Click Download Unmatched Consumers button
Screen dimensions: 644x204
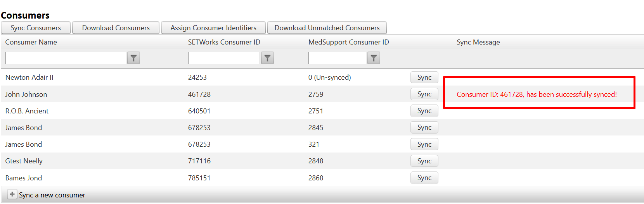click(x=327, y=28)
